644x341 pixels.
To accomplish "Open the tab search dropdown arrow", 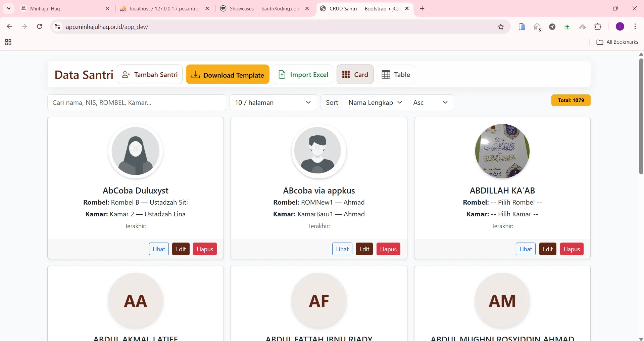I will click(x=9, y=8).
